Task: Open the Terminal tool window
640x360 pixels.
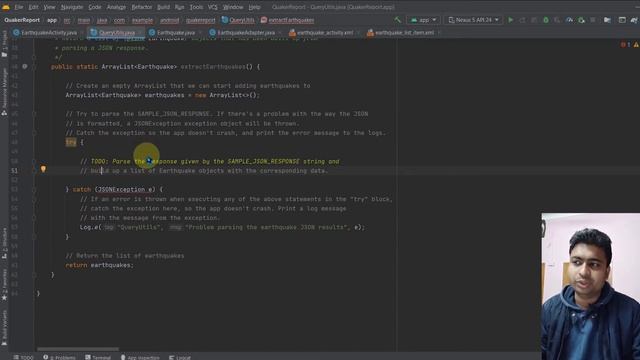Action: coord(98,357)
